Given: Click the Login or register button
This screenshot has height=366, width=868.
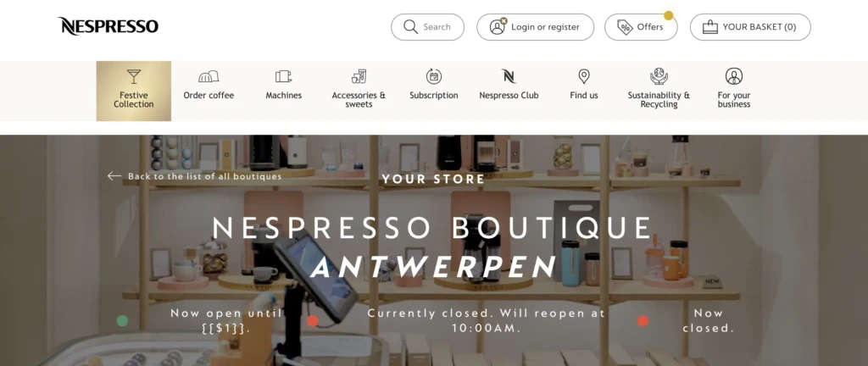Looking at the screenshot, I should (x=536, y=27).
